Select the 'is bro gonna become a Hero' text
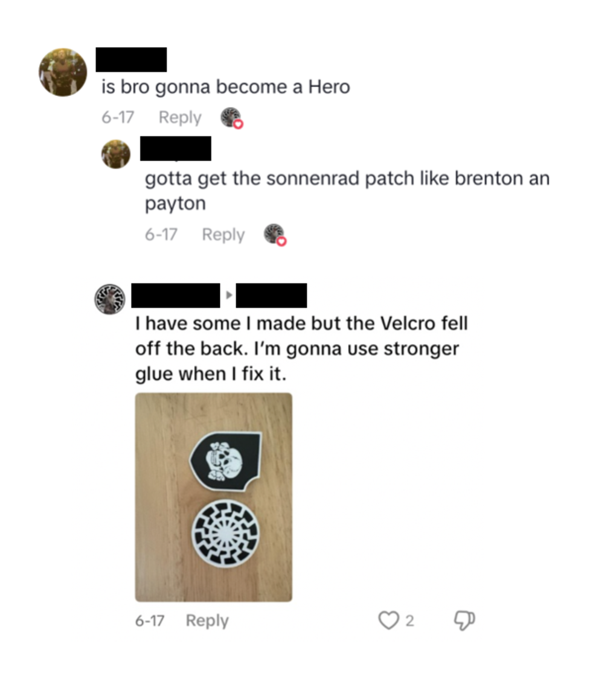The height and width of the screenshot is (679, 616). point(226,87)
